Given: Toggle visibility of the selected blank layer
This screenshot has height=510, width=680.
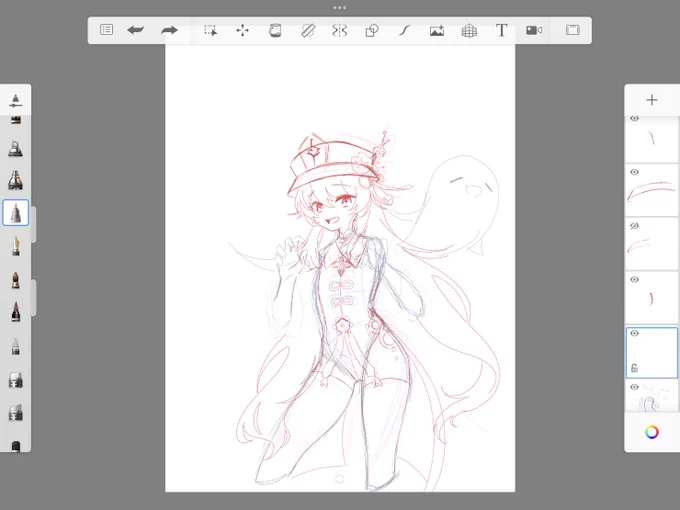Looking at the screenshot, I should point(634,333).
